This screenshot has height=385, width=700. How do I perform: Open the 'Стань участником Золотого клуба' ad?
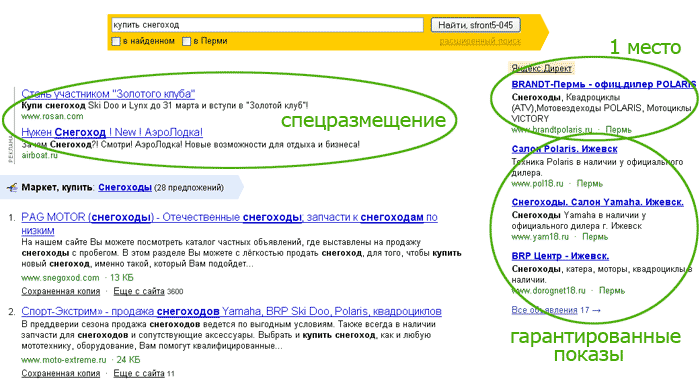(108, 94)
